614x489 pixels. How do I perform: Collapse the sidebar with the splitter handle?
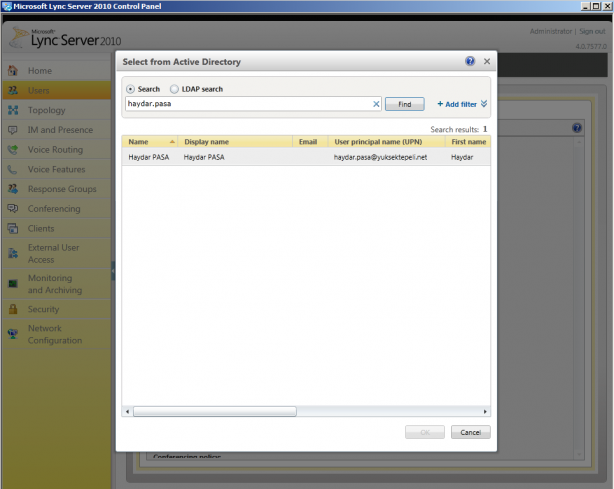pyautogui.click(x=113, y=271)
